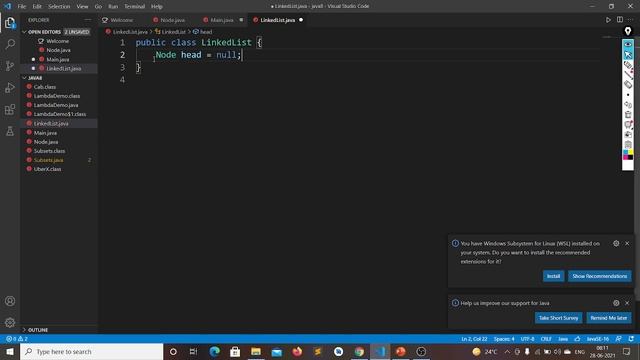Open File Explorer from taskbar

tap(256, 351)
